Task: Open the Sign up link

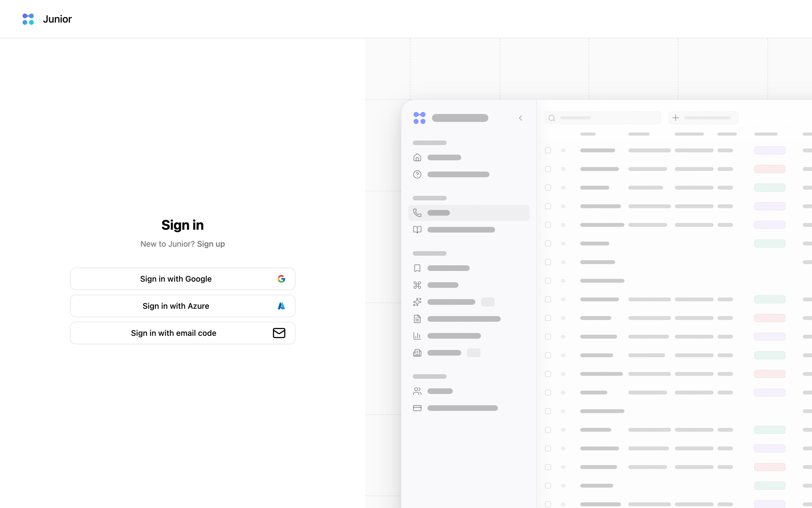Action: (x=211, y=244)
